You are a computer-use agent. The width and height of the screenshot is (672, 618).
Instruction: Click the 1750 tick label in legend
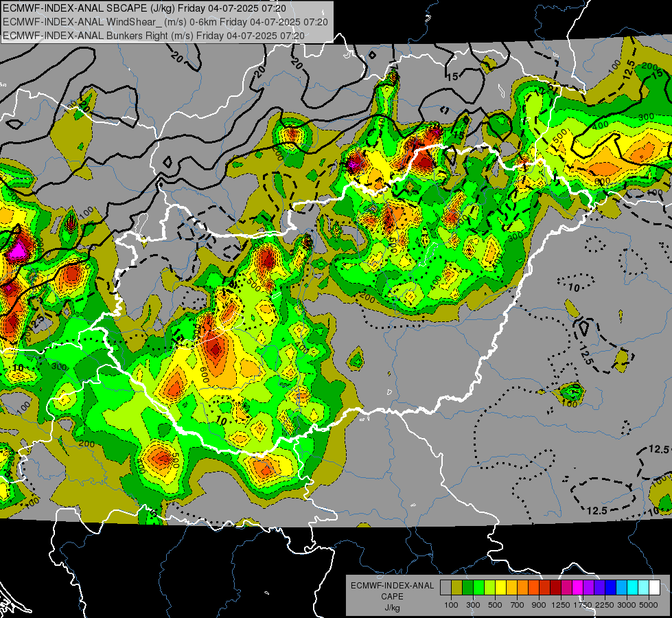[583, 605]
